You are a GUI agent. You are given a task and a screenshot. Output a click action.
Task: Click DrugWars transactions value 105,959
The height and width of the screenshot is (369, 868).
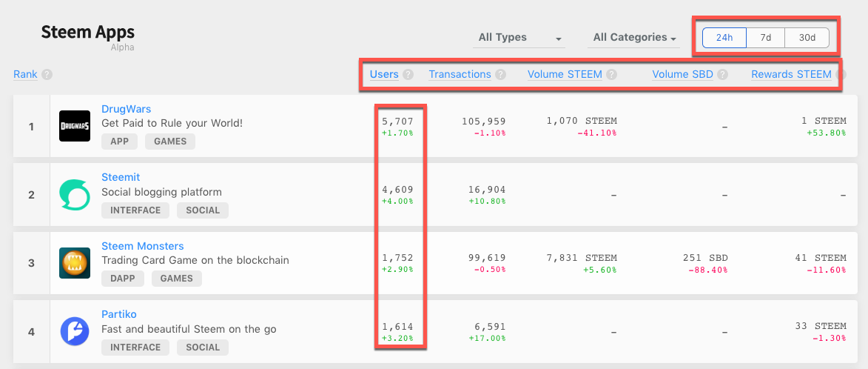(x=483, y=121)
